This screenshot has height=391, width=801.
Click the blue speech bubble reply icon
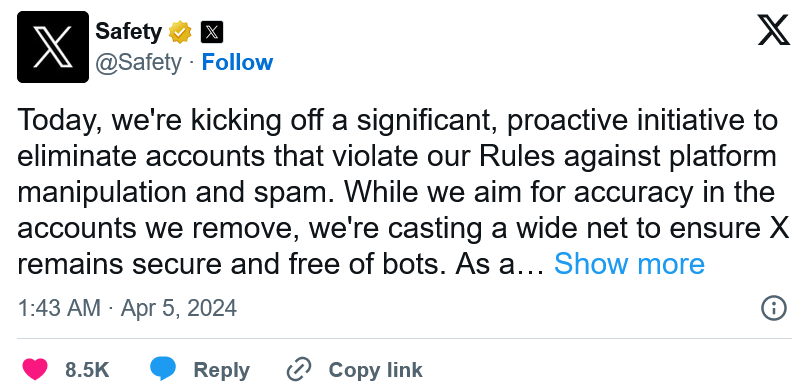162,370
